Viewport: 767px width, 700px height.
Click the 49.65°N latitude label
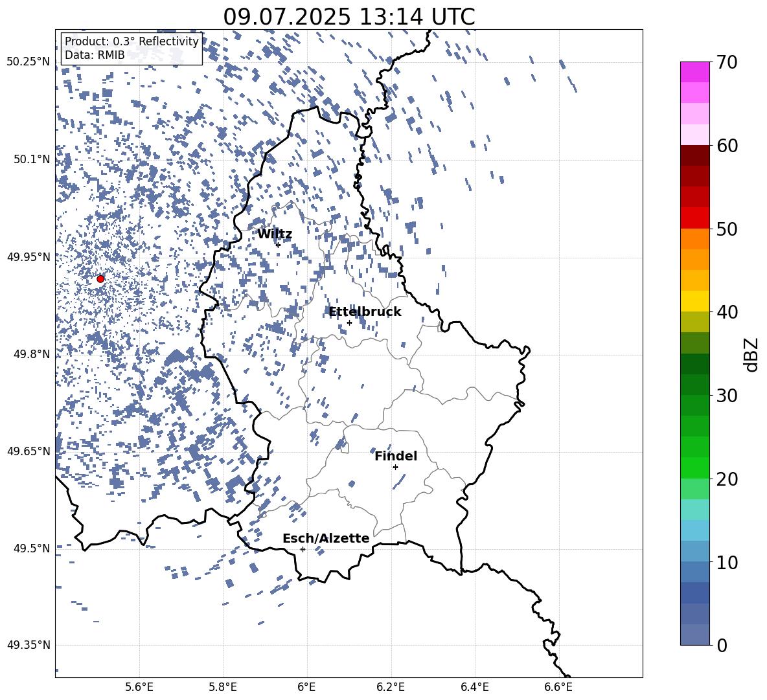point(29,451)
